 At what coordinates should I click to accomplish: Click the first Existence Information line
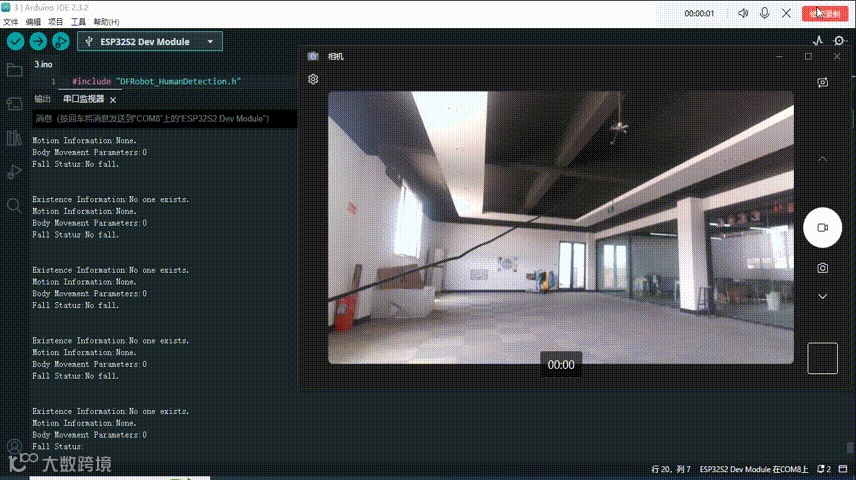111,199
